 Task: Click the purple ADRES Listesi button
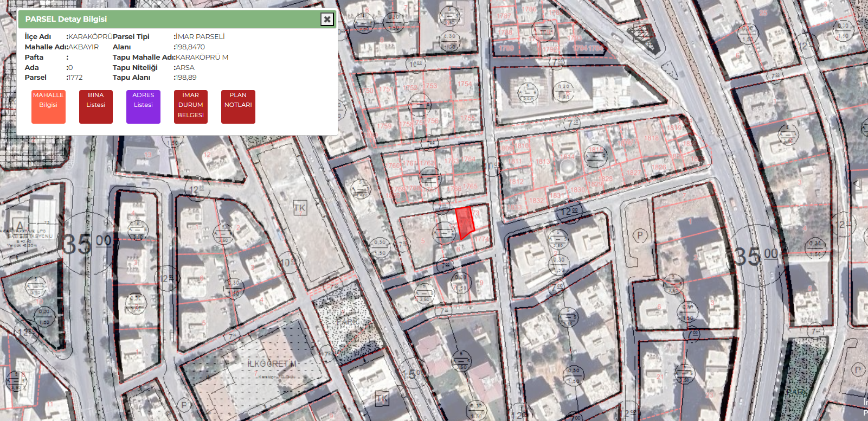[143, 106]
